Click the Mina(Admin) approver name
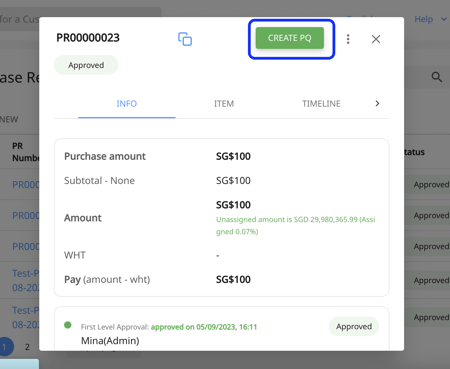 (x=110, y=341)
